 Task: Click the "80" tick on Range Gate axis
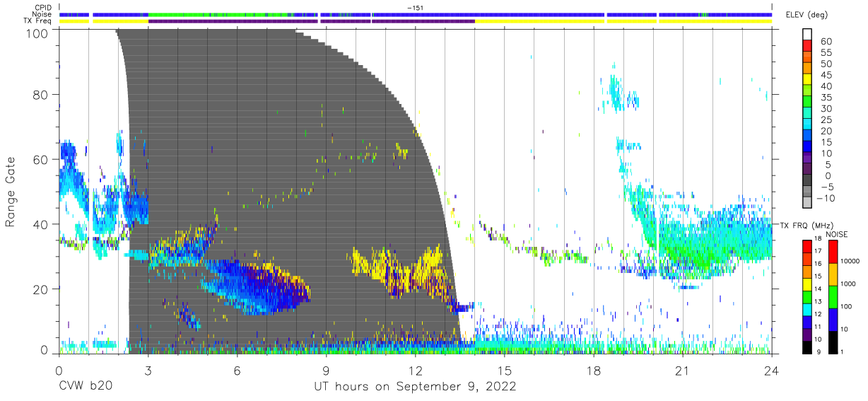coord(42,94)
